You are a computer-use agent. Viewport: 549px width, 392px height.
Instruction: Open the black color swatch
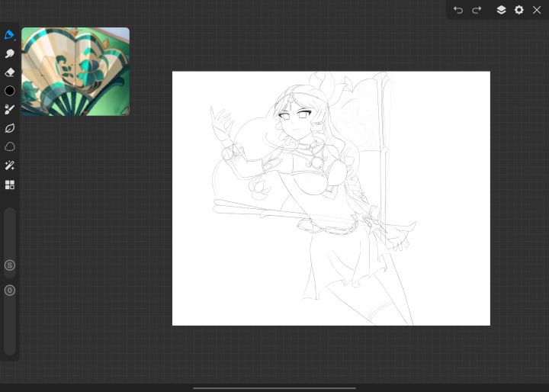[x=10, y=91]
